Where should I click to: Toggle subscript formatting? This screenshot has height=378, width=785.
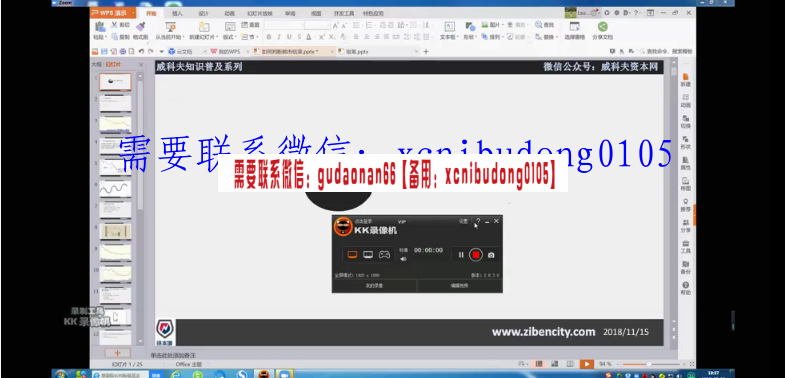pos(331,37)
